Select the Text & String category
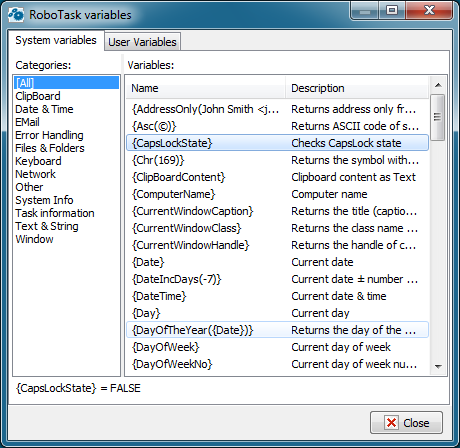Screen dimensions: 460x448 (66, 226)
